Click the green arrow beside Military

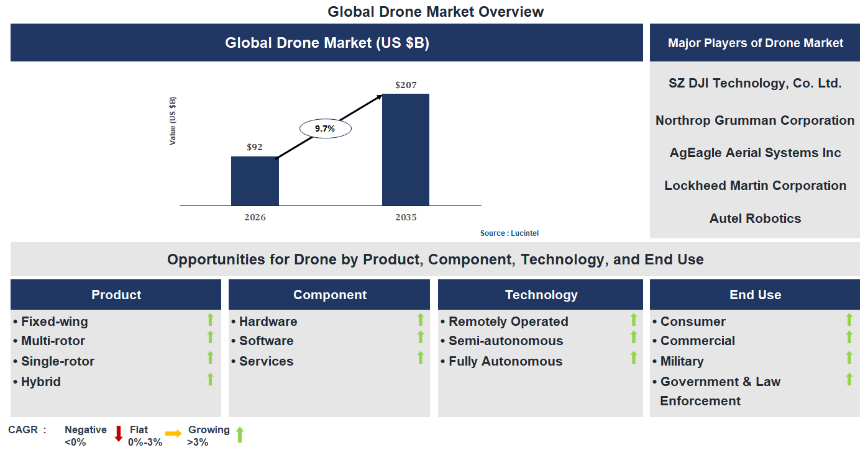point(848,358)
